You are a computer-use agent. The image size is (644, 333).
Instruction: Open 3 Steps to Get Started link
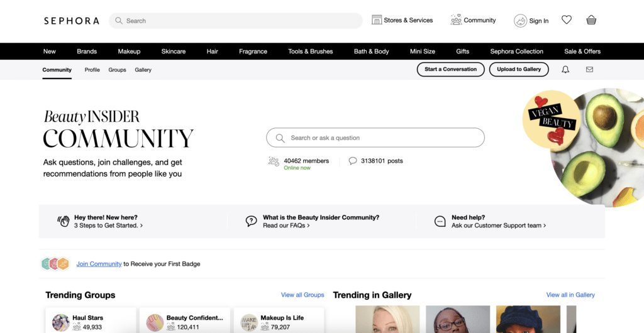[x=108, y=225]
